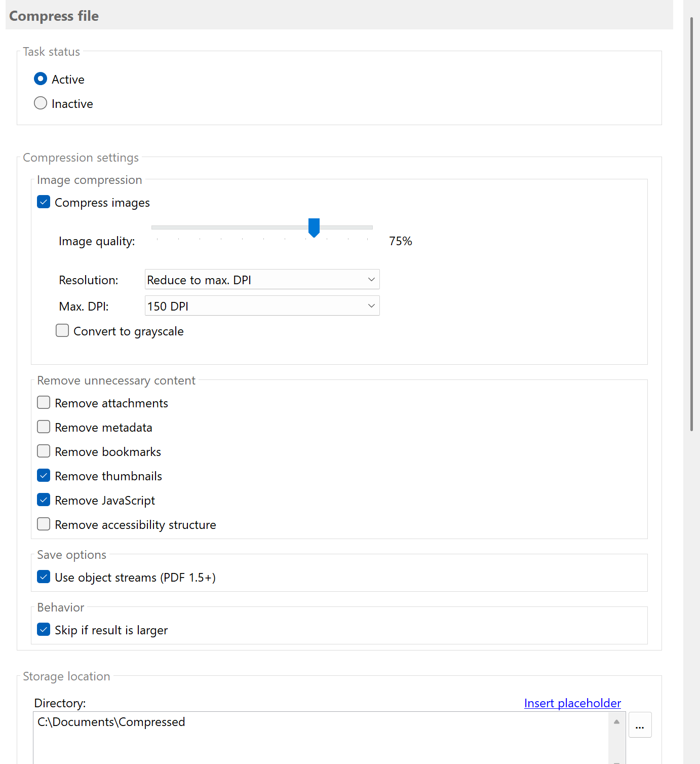Uncheck Skip if result is larger
Viewport: 700px width, 764px height.
coord(44,629)
